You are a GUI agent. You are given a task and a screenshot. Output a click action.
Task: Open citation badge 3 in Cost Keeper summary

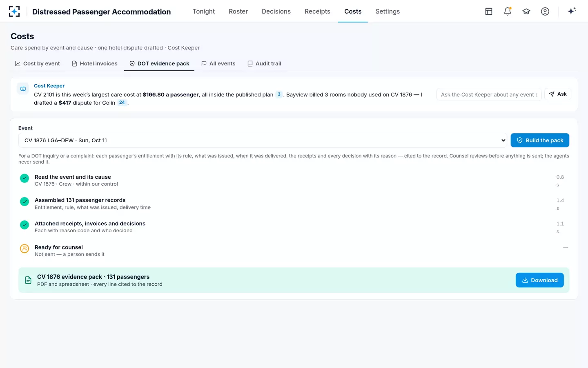point(279,94)
